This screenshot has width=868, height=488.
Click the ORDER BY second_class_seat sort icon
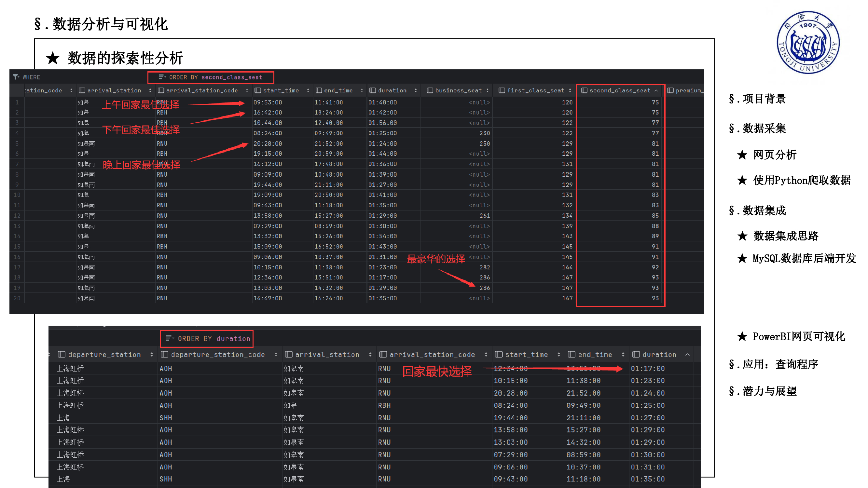[x=162, y=77]
